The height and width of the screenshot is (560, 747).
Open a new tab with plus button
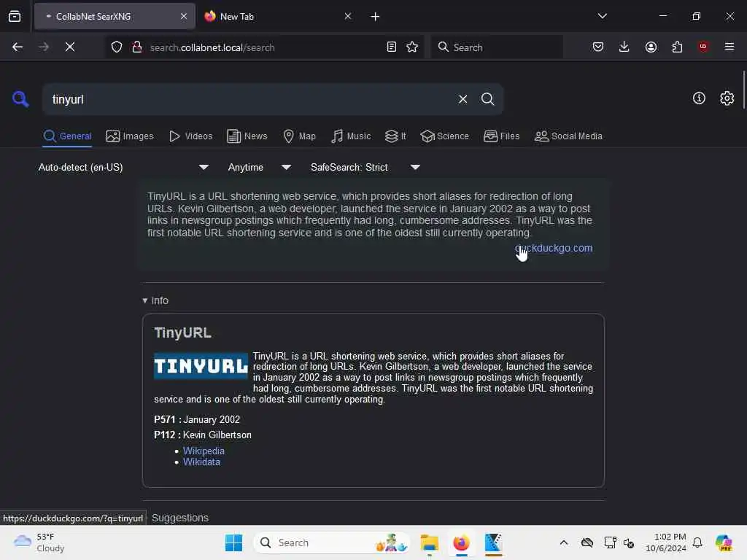point(376,17)
